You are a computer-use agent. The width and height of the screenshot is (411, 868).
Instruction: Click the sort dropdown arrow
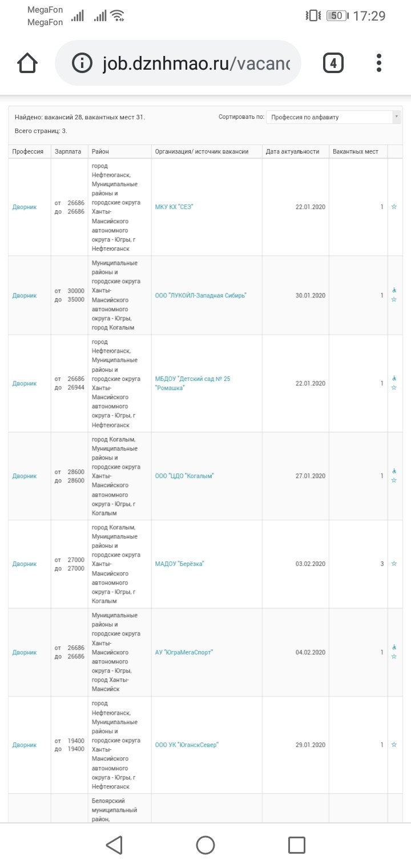396,117
